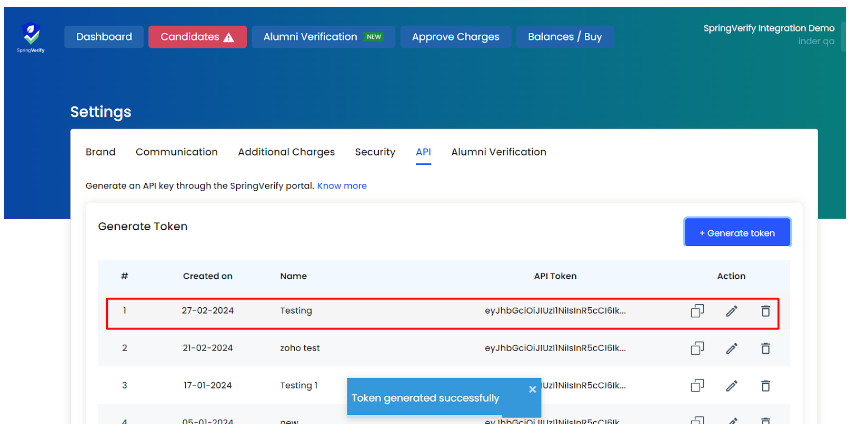Select the API tab
This screenshot has width=853, height=433.
click(423, 152)
